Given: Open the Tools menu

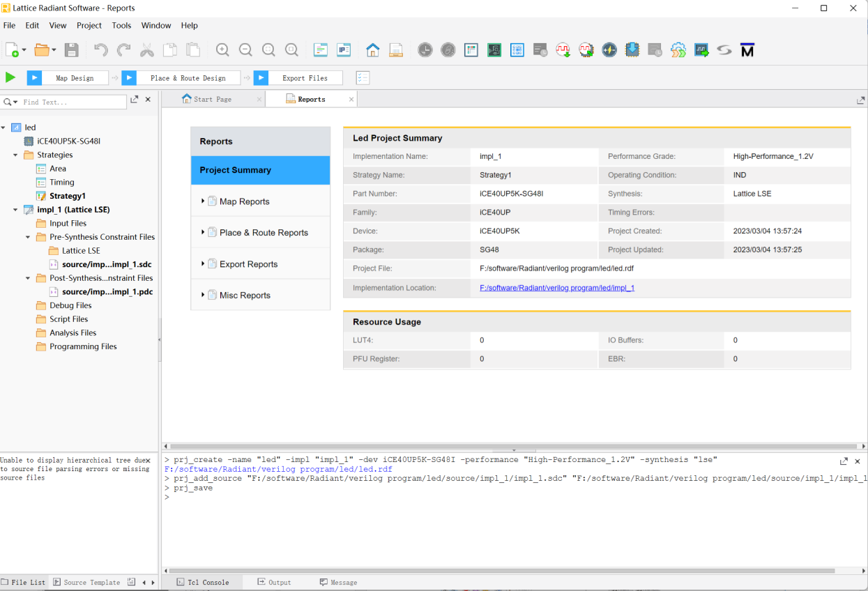Looking at the screenshot, I should tap(121, 25).
